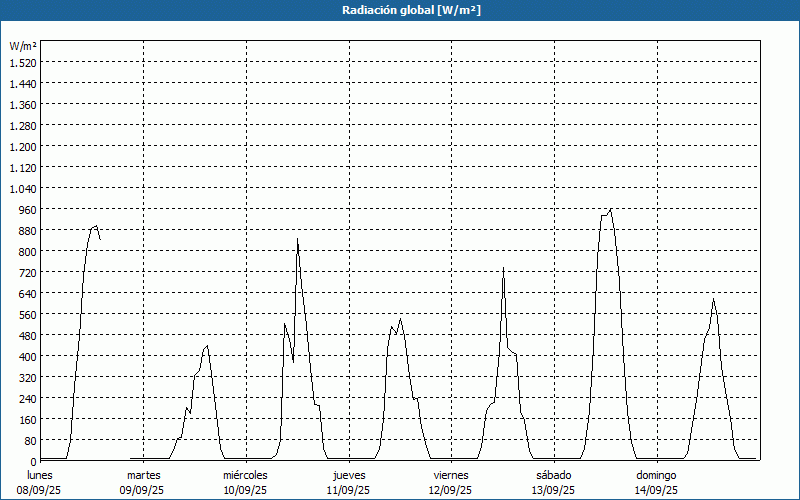Click the 480 tick label on the left axis
This screenshot has height=500, width=800.
pyautogui.click(x=26, y=335)
